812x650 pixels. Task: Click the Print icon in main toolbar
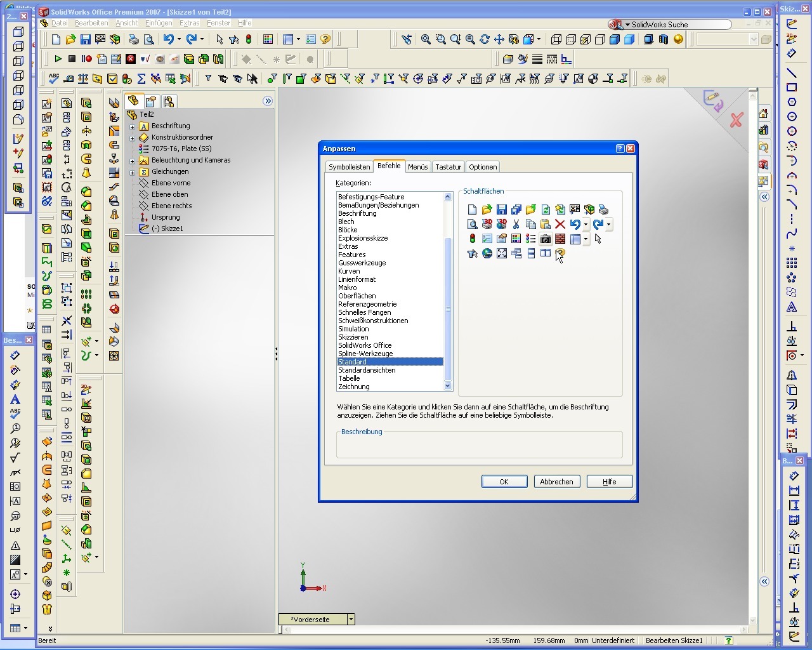point(134,39)
